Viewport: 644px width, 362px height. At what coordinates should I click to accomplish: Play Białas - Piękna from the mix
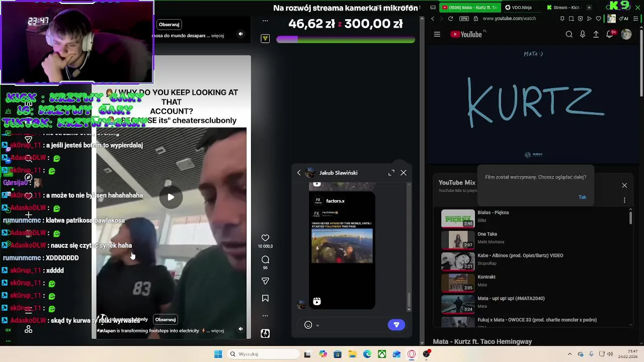coord(535,218)
